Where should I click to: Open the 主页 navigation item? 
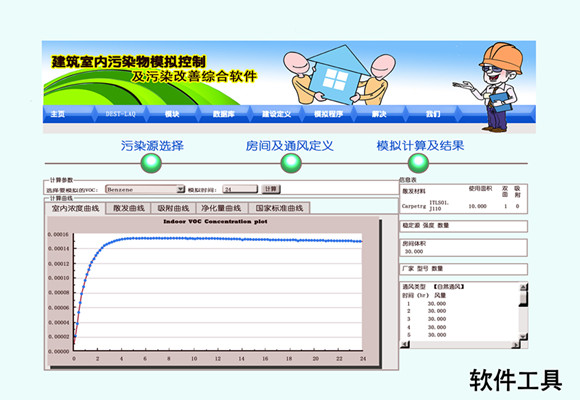point(58,114)
